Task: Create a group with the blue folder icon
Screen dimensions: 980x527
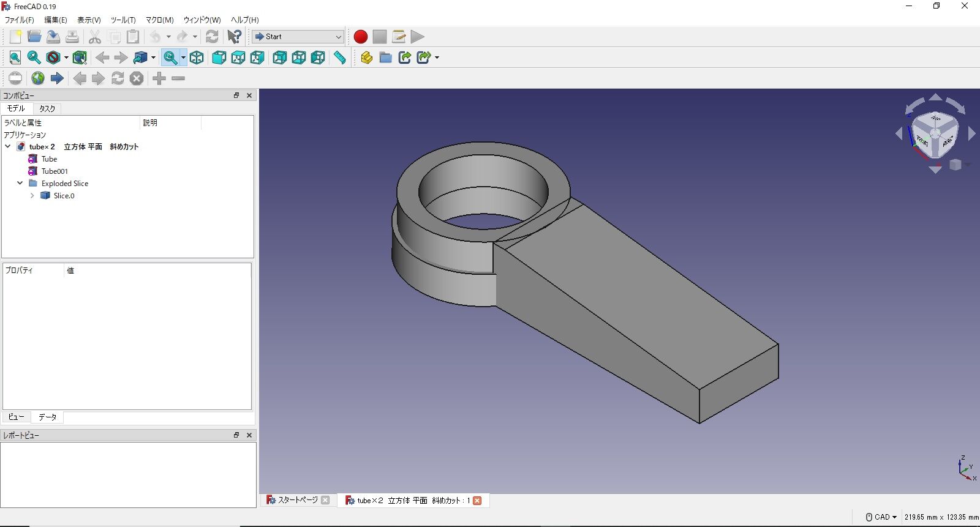Action: click(385, 58)
